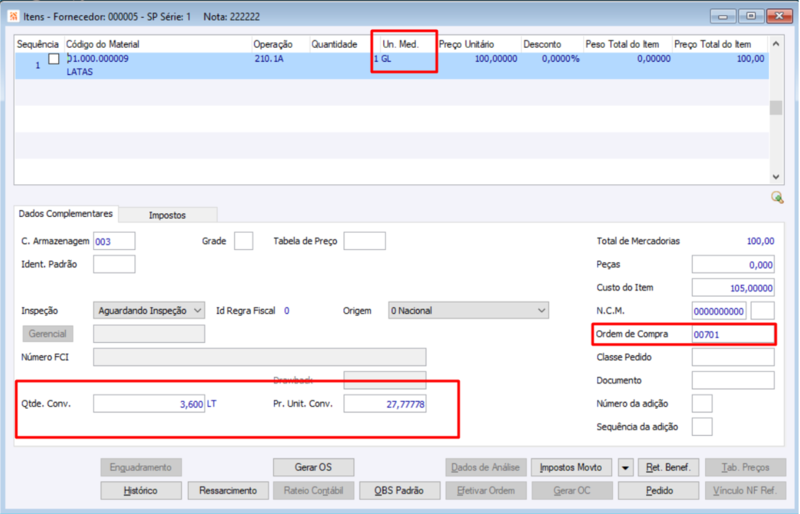
Task: Click the Preço Unitário column header
Action: point(479,44)
